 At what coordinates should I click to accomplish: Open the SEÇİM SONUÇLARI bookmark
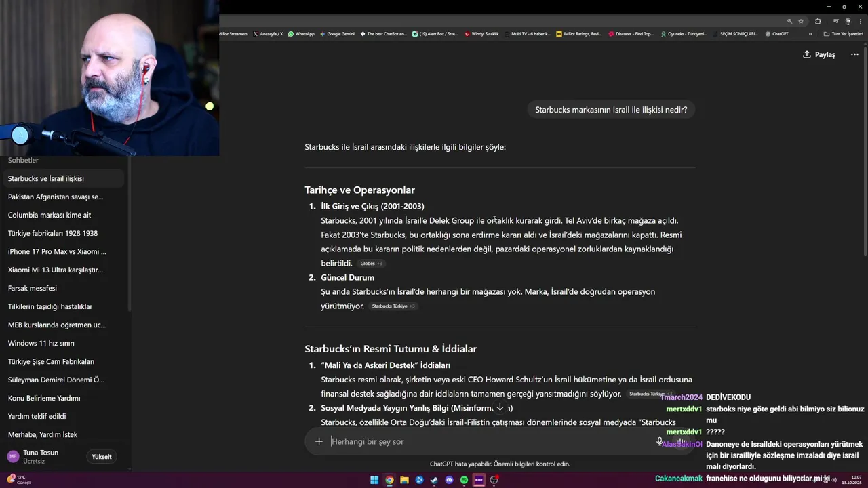pyautogui.click(x=734, y=33)
